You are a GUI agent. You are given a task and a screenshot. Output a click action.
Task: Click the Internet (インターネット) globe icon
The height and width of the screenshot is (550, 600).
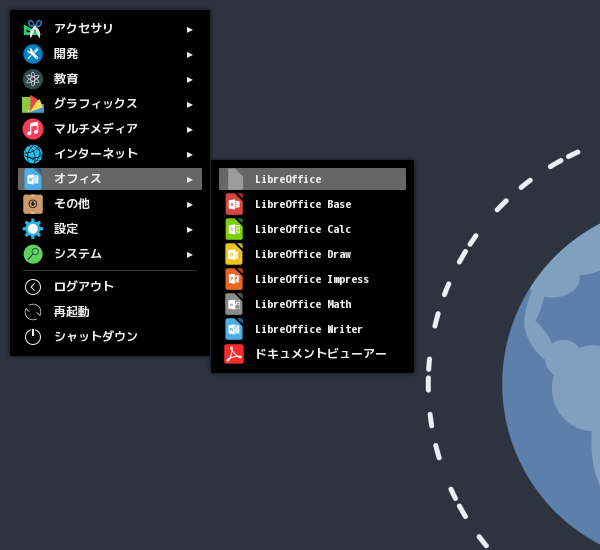(x=33, y=154)
